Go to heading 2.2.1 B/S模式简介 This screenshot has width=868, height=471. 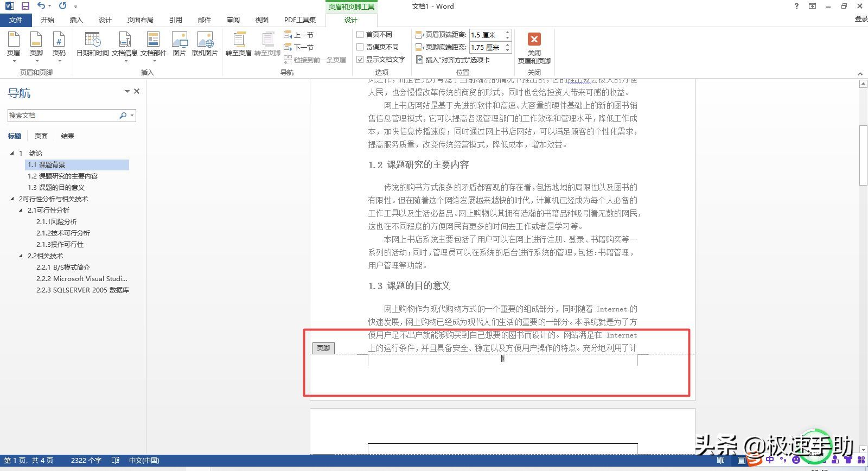point(63,267)
